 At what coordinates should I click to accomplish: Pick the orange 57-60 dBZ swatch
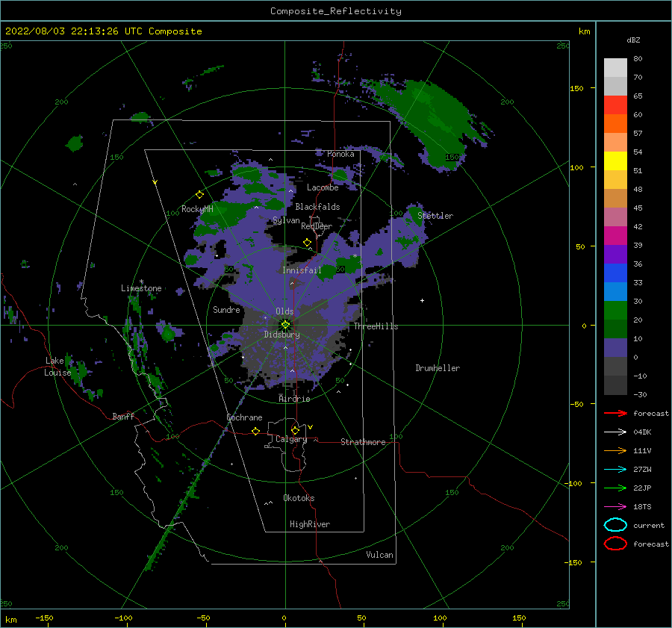point(615,123)
